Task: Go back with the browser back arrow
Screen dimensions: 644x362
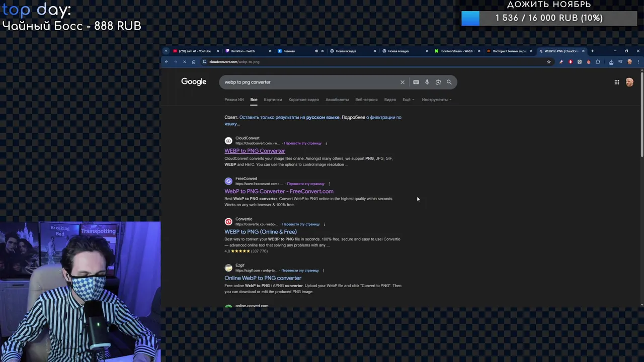Action: (167, 62)
